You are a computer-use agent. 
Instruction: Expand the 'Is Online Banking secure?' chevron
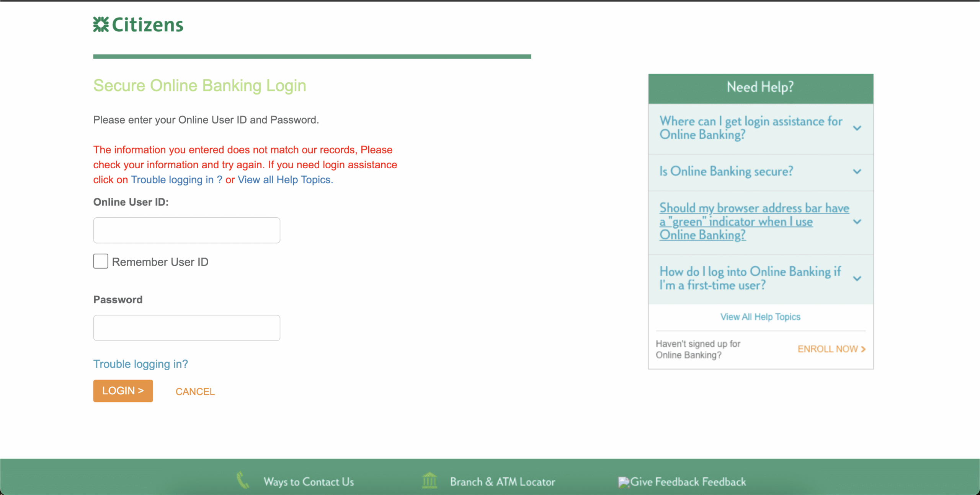coord(857,172)
